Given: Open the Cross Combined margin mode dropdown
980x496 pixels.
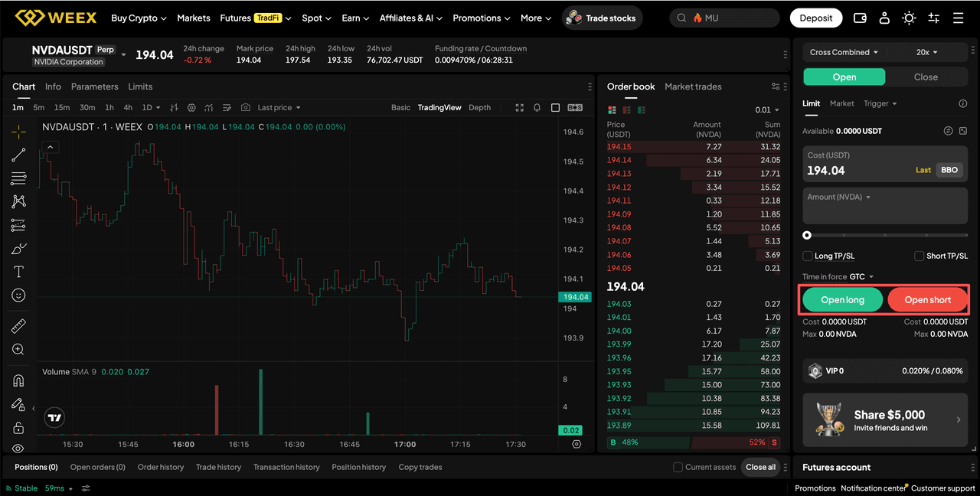Looking at the screenshot, I should [844, 52].
